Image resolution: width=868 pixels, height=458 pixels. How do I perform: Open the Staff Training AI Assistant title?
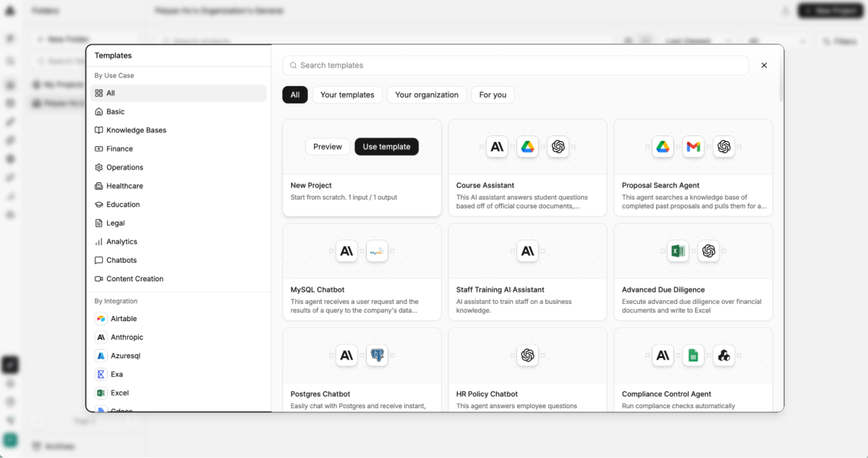pos(500,289)
